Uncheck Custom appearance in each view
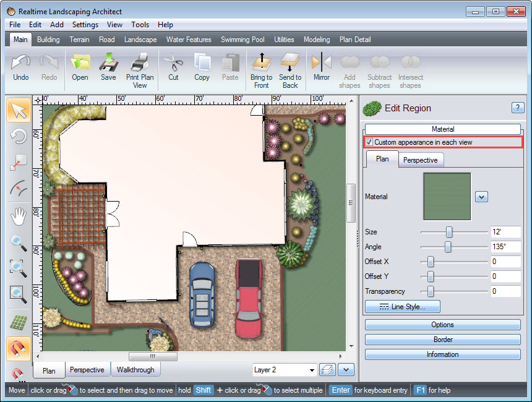The width and height of the screenshot is (532, 402). 369,142
